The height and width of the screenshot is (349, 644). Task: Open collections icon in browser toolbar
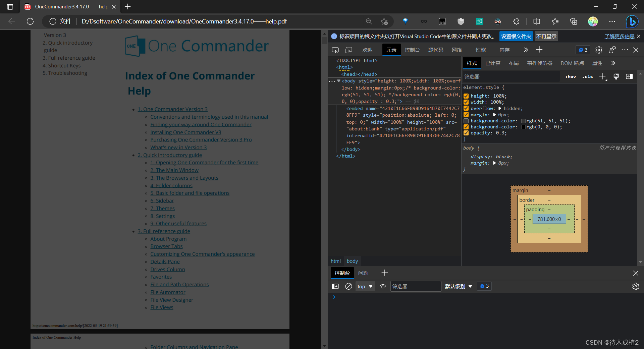574,21
